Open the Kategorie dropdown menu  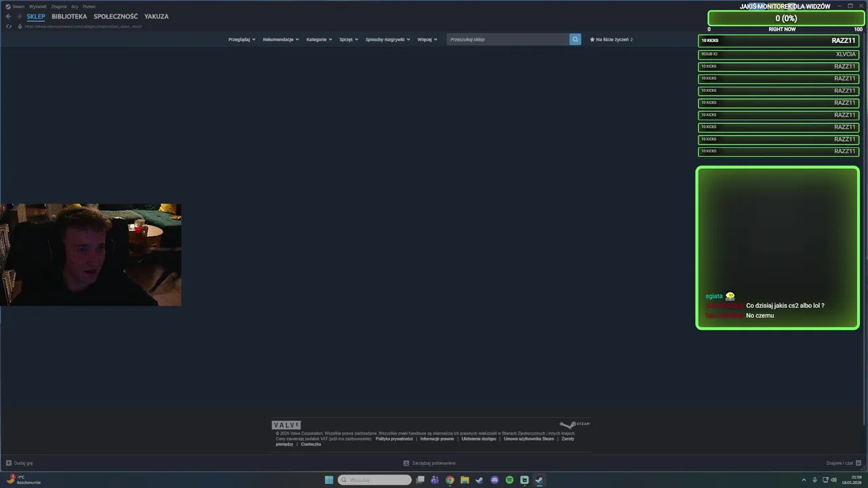click(x=319, y=39)
